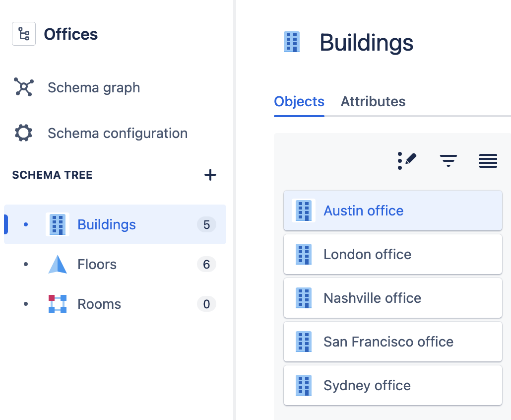Image resolution: width=511 pixels, height=420 pixels.
Task: Click the Buildings count badge 5
Action: point(206,225)
